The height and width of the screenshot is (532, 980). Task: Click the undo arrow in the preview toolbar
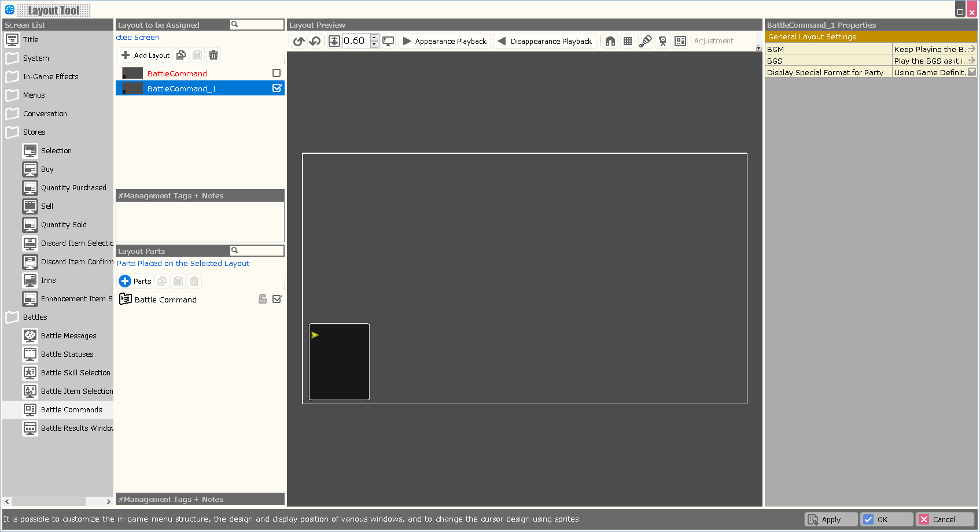click(x=315, y=41)
